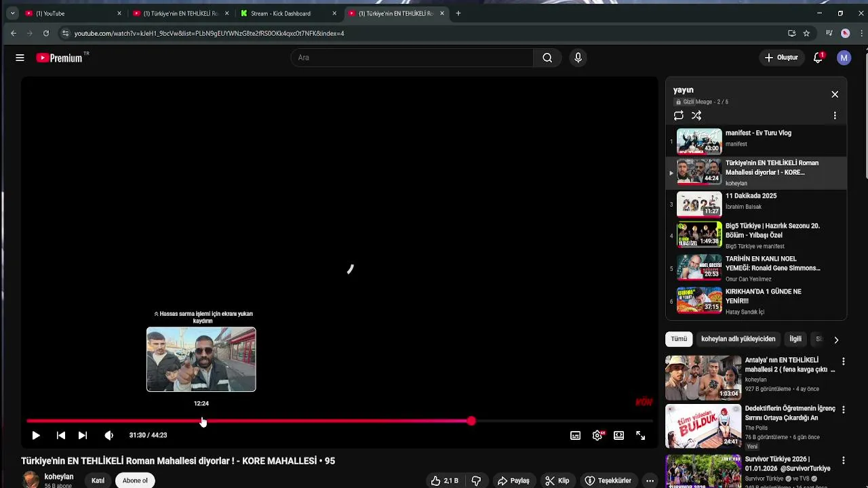Image resolution: width=868 pixels, height=488 pixels.
Task: Toggle playlist loop
Action: 678,115
